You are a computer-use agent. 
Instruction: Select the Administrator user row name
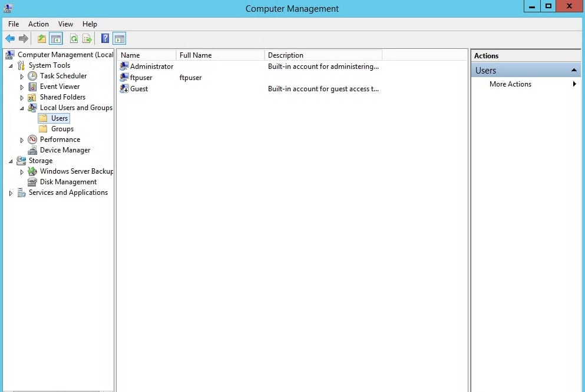point(151,67)
